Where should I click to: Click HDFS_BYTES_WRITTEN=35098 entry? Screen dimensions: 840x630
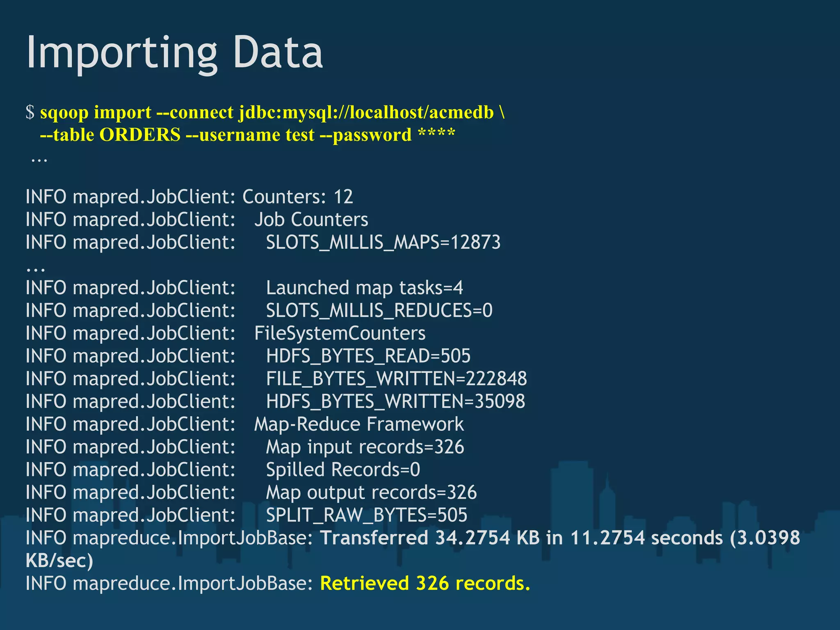(396, 402)
